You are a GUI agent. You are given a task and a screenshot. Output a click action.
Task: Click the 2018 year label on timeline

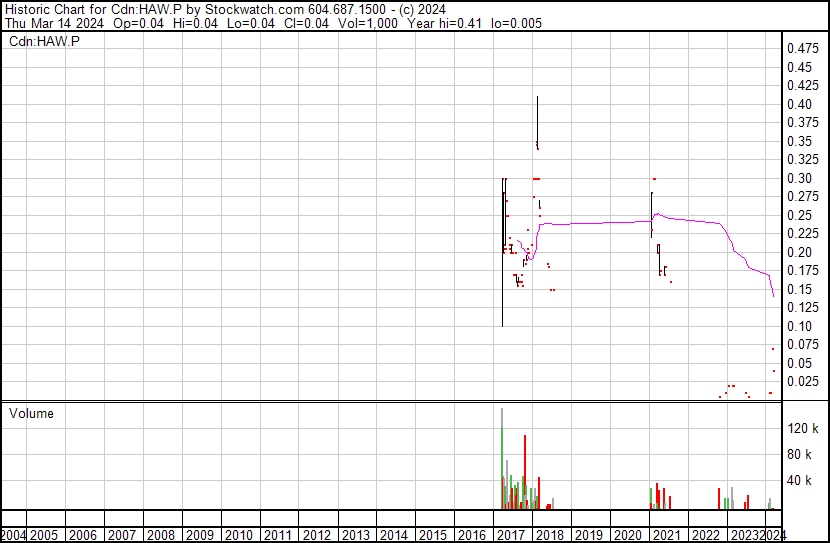pyautogui.click(x=550, y=535)
